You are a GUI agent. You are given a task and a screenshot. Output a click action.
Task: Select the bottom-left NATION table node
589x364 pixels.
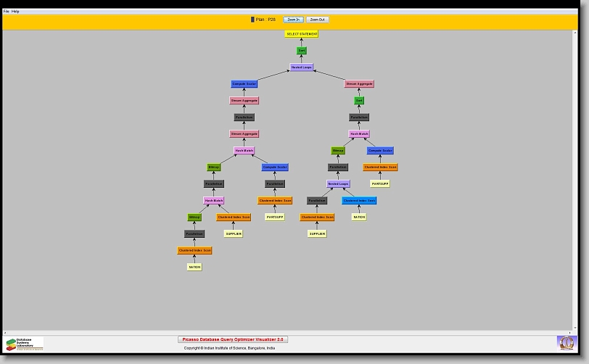pyautogui.click(x=194, y=267)
